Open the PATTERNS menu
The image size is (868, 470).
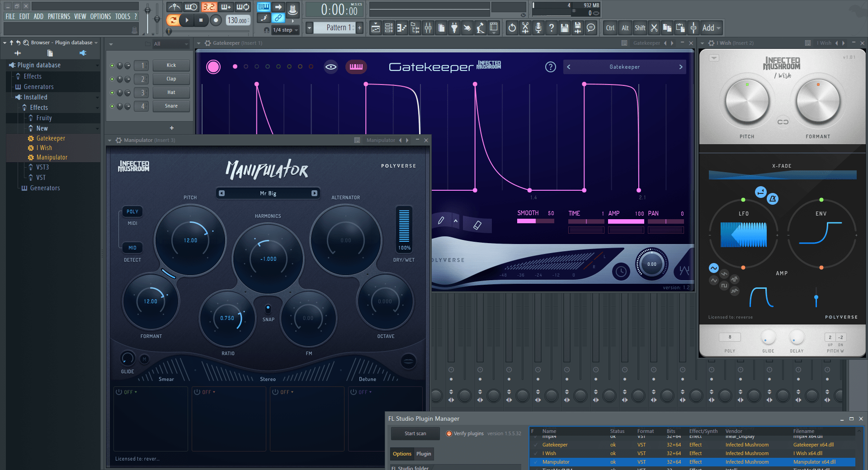tap(59, 16)
